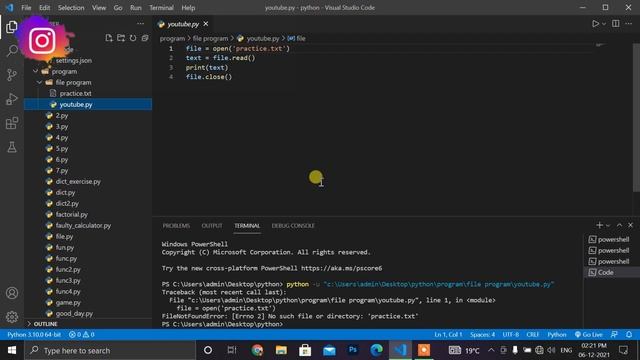Open the Testing flask view
640x360 pixels.
point(12,147)
